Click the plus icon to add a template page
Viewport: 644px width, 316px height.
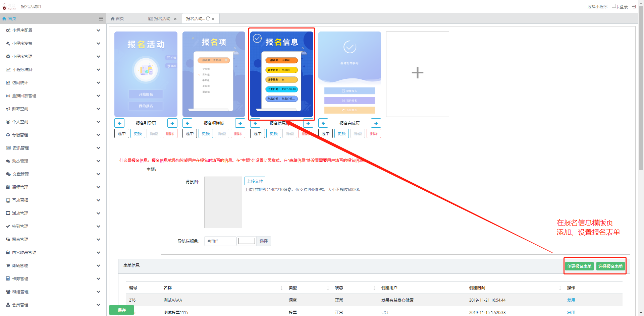pyautogui.click(x=417, y=73)
